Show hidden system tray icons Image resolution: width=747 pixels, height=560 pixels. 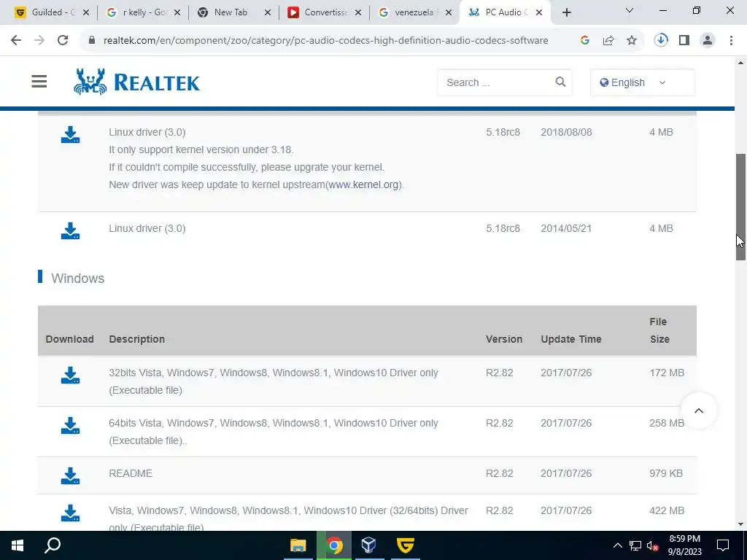pos(617,545)
